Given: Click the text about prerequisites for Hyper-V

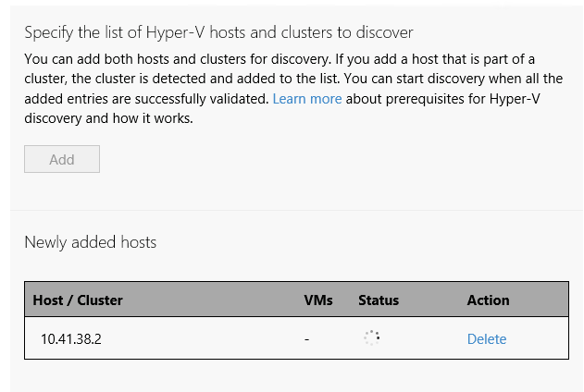Looking at the screenshot, I should (442, 99).
